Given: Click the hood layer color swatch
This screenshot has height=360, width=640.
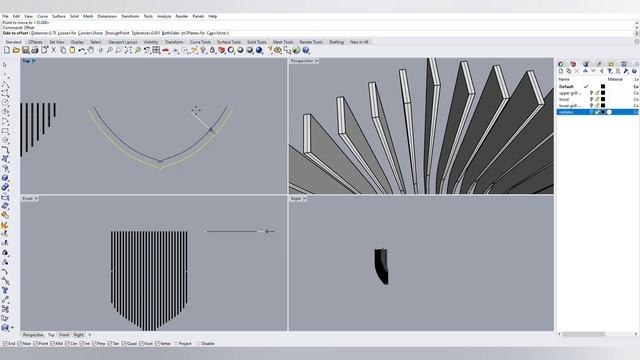Looking at the screenshot, I should pos(603,99).
